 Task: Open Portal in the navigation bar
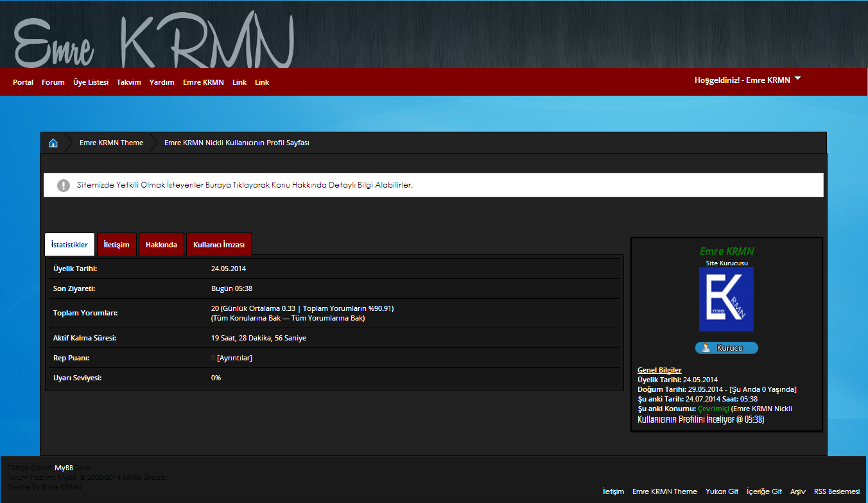pyautogui.click(x=23, y=82)
